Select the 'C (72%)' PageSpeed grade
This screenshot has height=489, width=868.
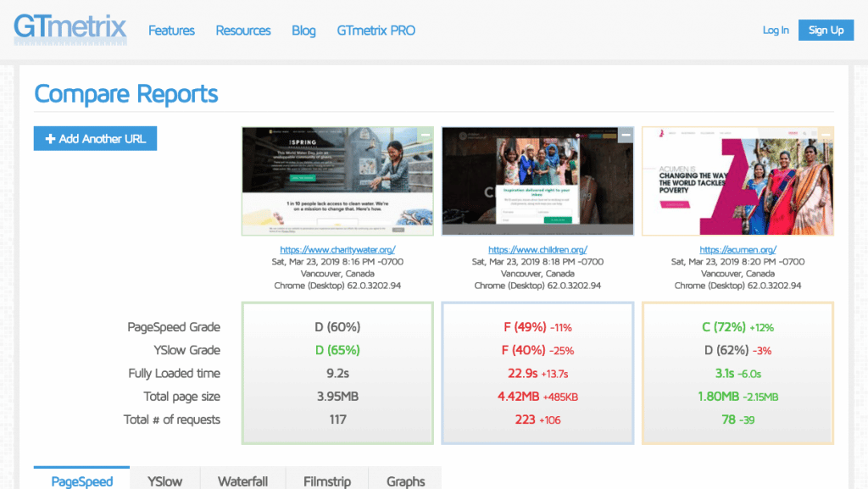tap(724, 327)
